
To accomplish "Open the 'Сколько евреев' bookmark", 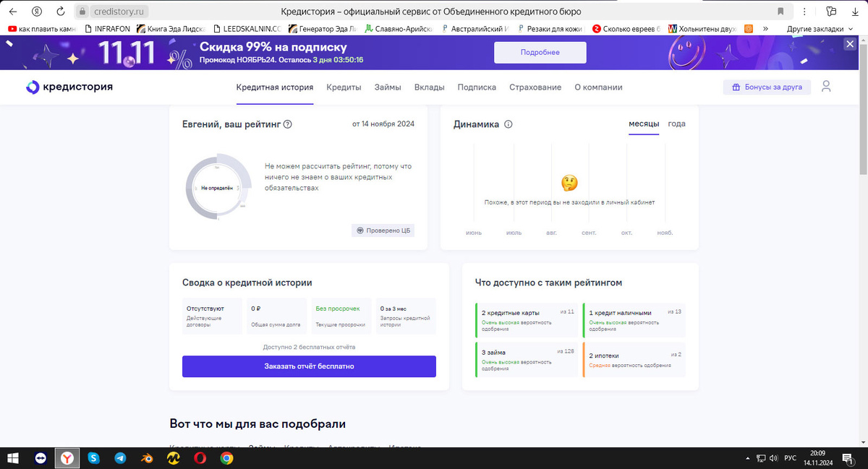I will coord(626,29).
